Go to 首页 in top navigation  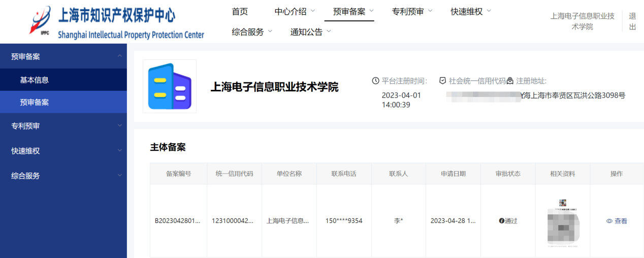coord(240,11)
